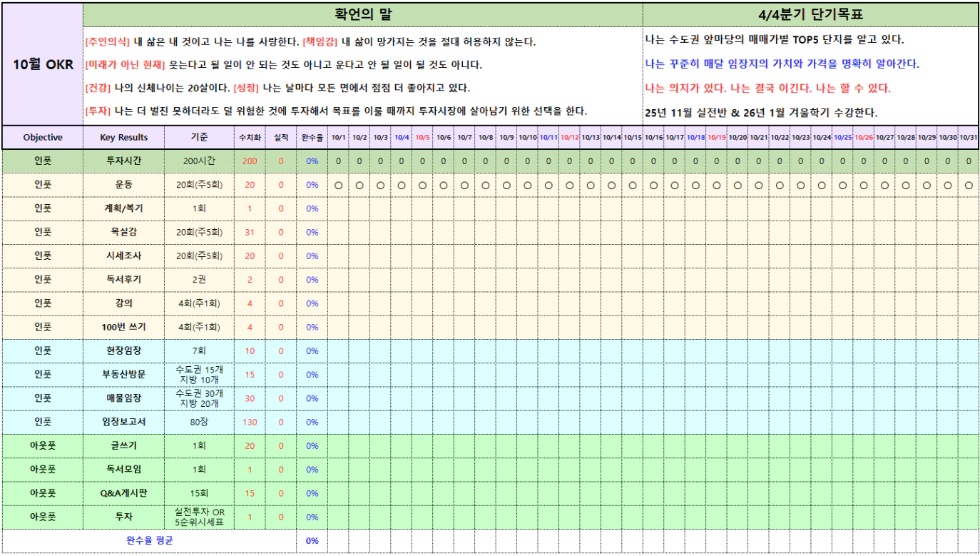Select the 운동 row circle under 10/1
Screen dimensions: 980x556
(x=339, y=185)
